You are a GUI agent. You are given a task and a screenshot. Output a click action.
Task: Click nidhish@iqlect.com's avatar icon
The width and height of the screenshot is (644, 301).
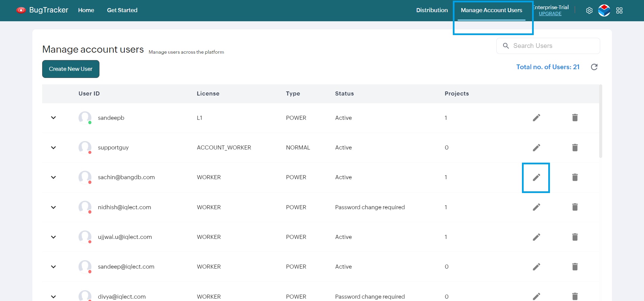(x=85, y=207)
